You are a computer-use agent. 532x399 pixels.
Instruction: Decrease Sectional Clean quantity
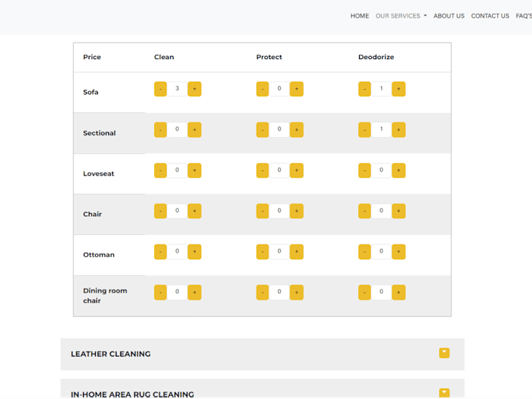[160, 130]
